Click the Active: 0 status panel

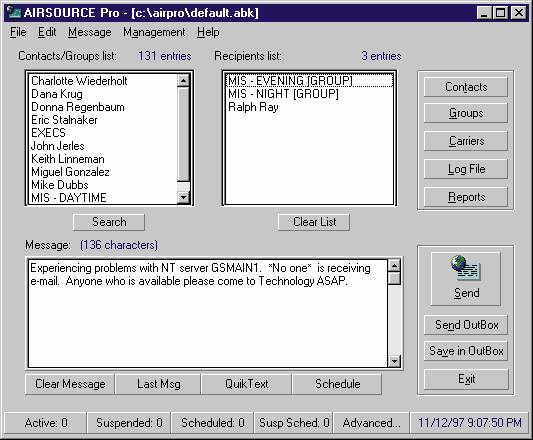click(46, 423)
